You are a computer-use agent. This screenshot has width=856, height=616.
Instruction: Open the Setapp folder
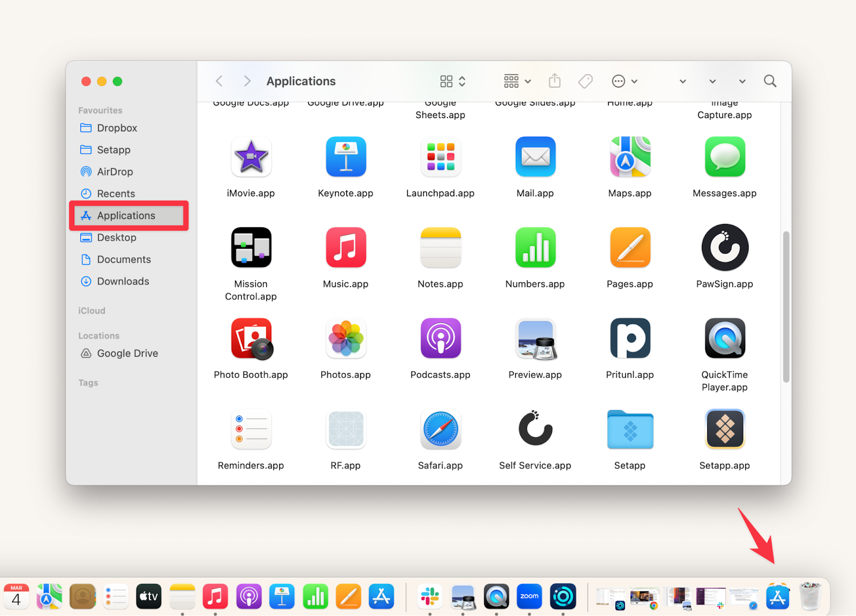click(x=630, y=429)
